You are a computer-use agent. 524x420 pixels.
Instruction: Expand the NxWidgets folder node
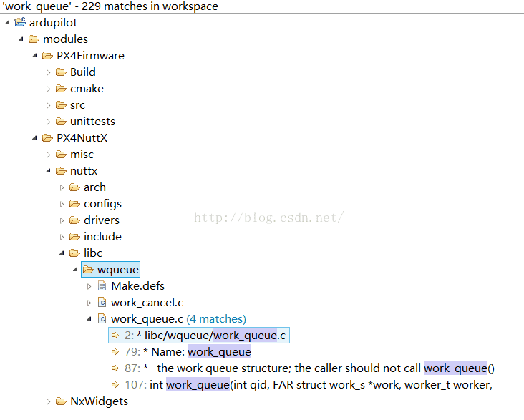point(48,401)
